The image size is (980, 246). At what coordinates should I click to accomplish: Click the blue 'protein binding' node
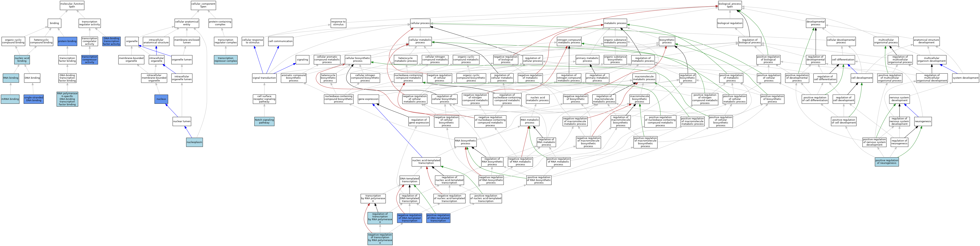[x=67, y=41]
